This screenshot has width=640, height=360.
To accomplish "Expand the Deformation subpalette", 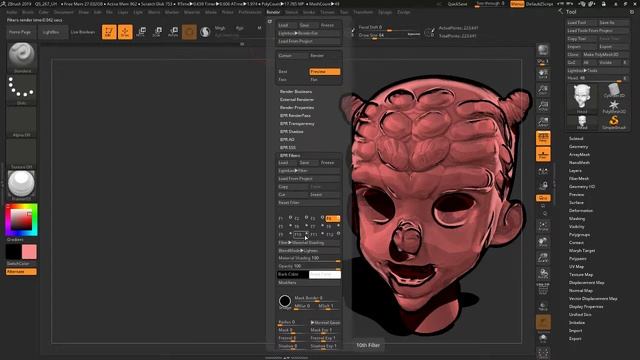I will click(581, 211).
